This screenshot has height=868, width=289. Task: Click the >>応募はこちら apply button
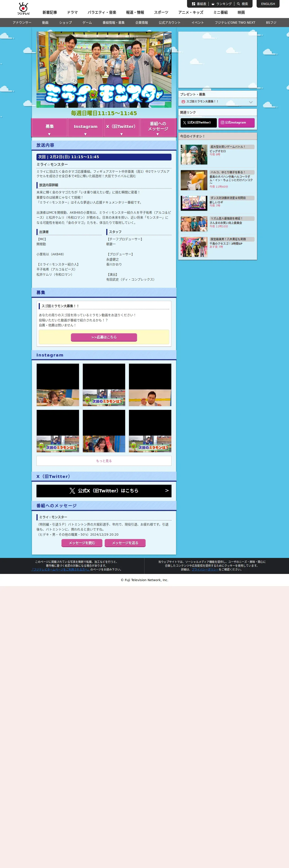coord(104,337)
